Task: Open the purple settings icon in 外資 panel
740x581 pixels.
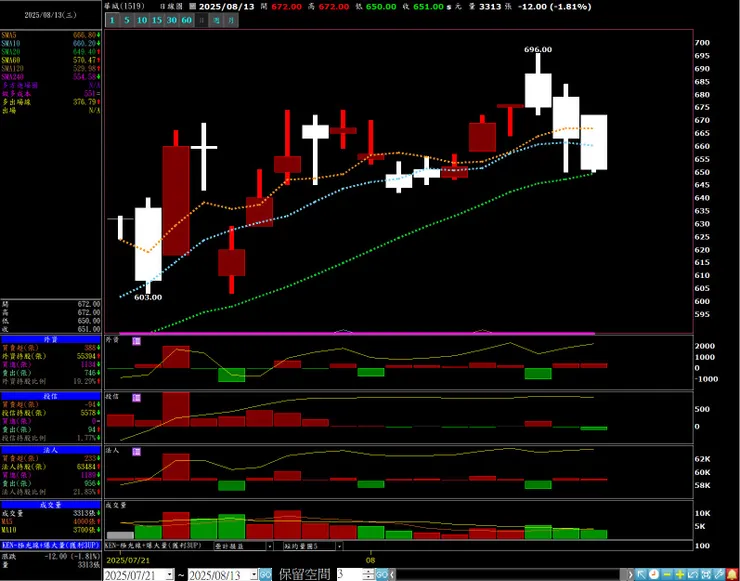Action: [136, 341]
